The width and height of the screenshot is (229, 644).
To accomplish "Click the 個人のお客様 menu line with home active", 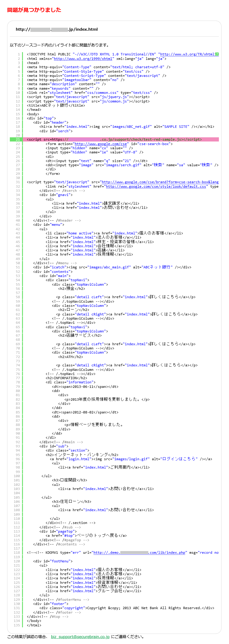I will [114, 233].
